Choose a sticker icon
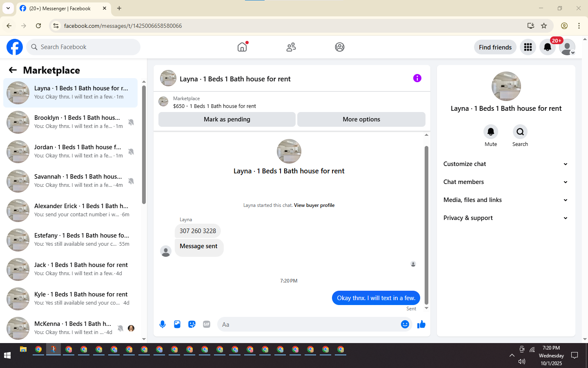 coord(192,324)
